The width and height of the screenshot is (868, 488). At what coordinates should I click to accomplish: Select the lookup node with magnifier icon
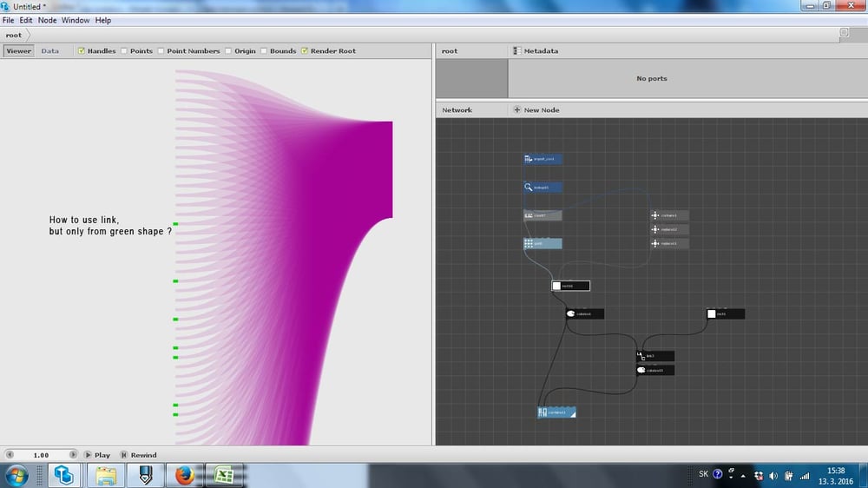pyautogui.click(x=542, y=188)
